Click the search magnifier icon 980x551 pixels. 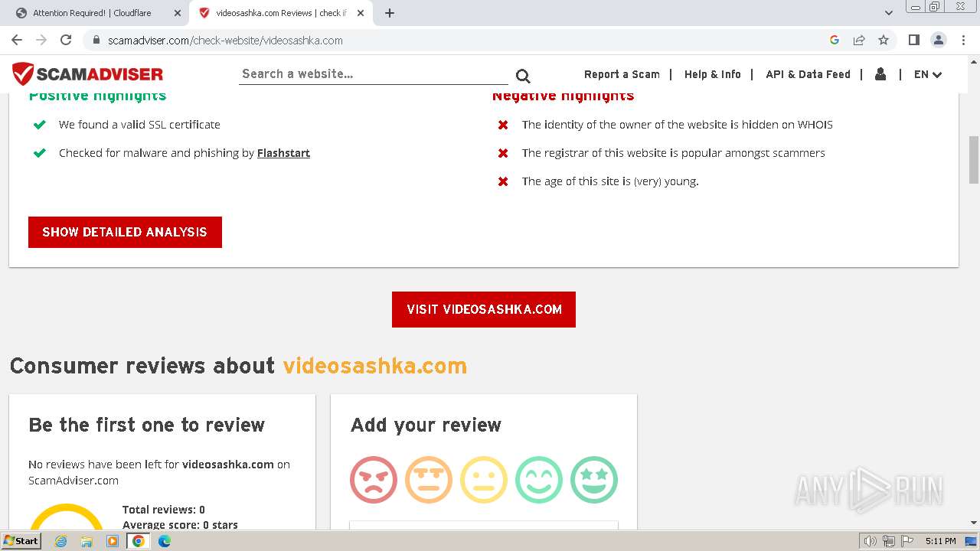click(523, 75)
